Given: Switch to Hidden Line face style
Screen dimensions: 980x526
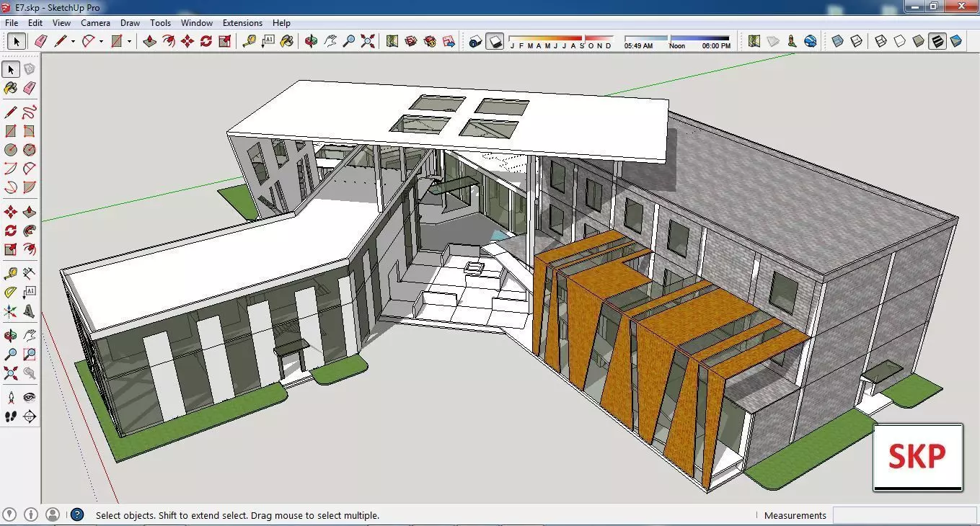Looking at the screenshot, I should click(900, 41).
